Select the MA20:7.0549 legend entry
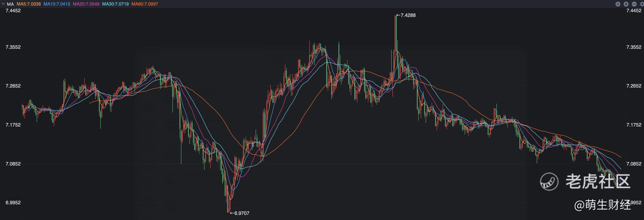 click(86, 4)
